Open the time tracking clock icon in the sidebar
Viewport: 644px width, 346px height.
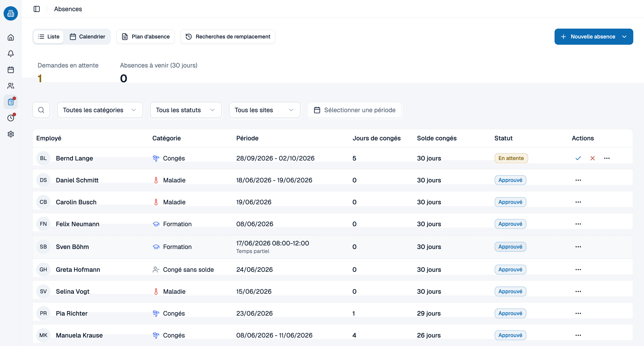(11, 118)
